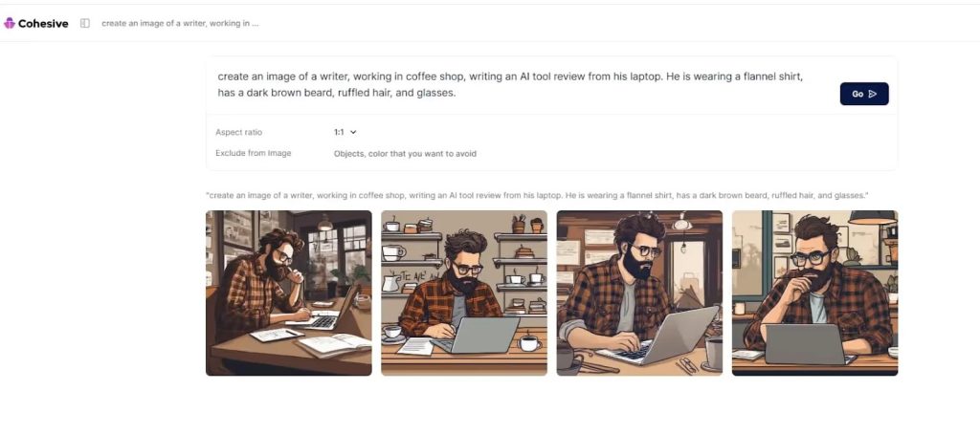This screenshot has width=980, height=434.
Task: Toggle the sidebar panel icon
Action: point(85,23)
